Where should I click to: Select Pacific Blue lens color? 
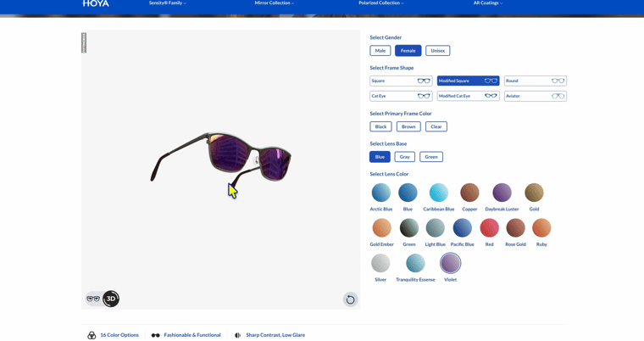[462, 228]
